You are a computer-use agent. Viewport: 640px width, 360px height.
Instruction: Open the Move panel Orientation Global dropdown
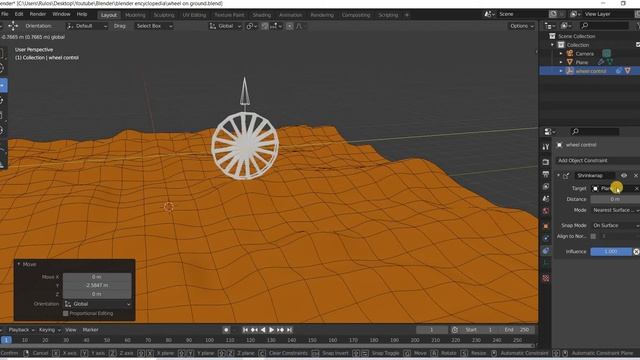coord(97,304)
